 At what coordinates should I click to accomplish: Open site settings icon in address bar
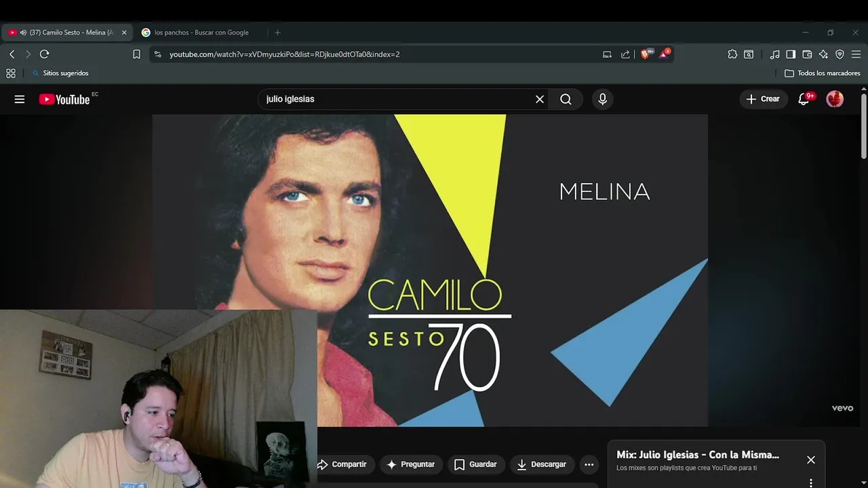(x=157, y=54)
